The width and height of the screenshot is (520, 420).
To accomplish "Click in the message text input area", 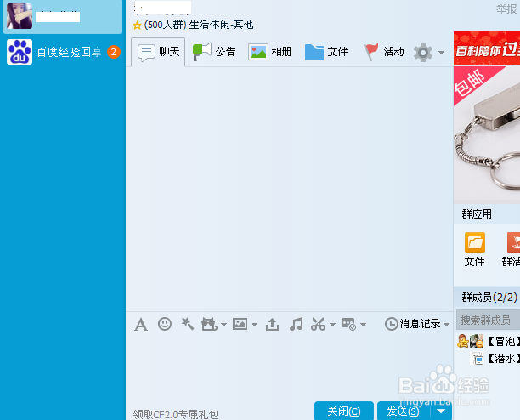I will (x=289, y=366).
